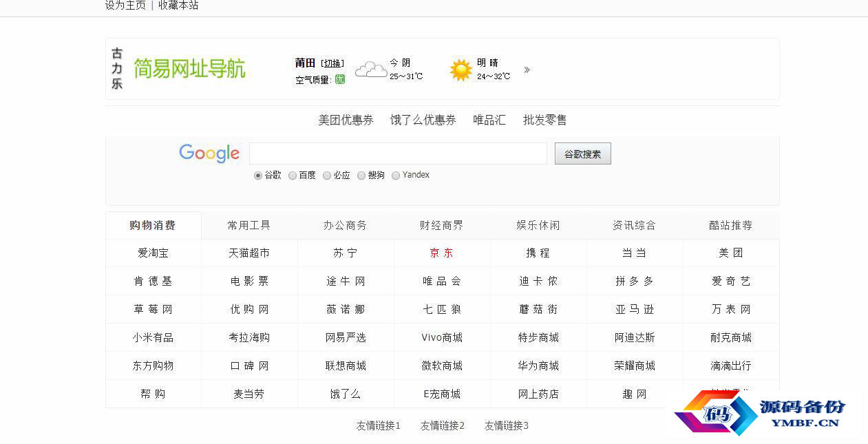868x444 pixels.
Task: Open the 肯德基 link
Action: [x=153, y=282]
